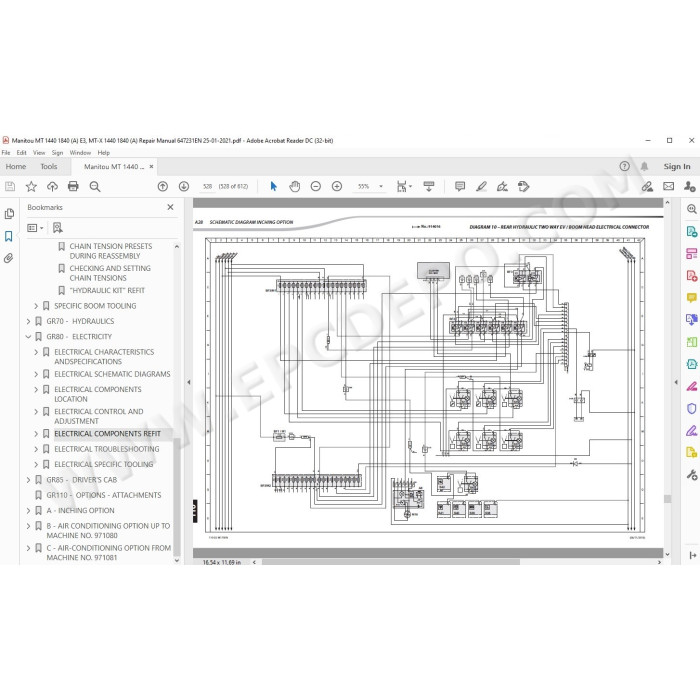
Task: Select CHECKING AND SETTING CHAIN TENSIONS bookmark
Action: pos(110,273)
